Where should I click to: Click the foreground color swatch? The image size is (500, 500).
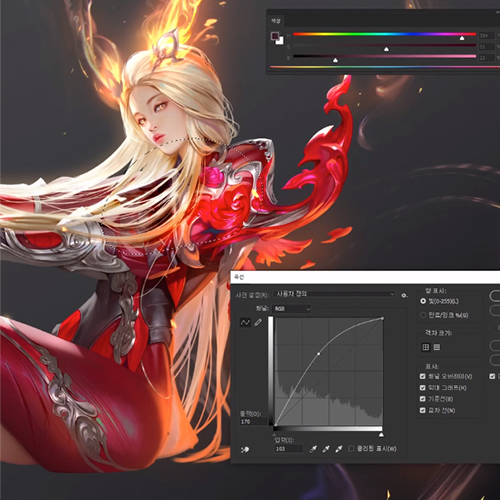[x=274, y=36]
